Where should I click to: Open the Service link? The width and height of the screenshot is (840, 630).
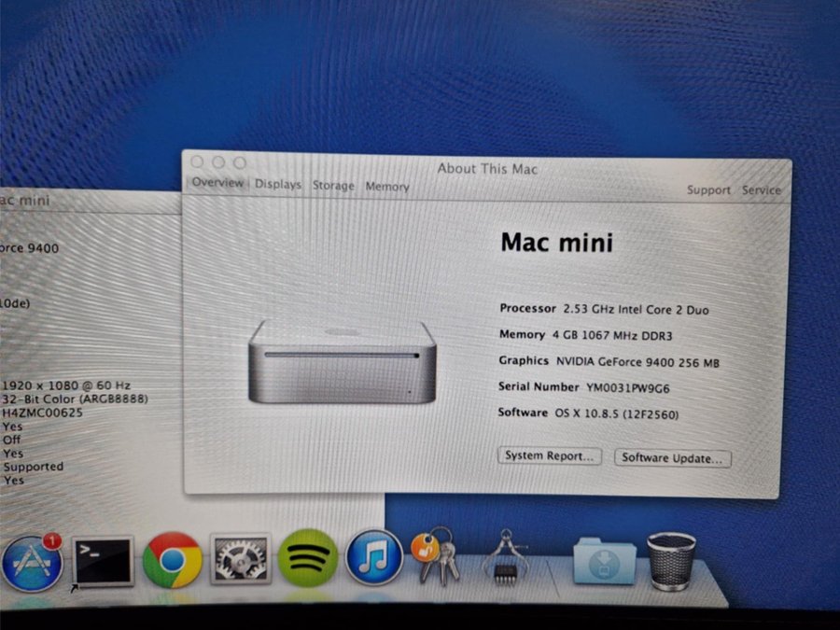(761, 190)
